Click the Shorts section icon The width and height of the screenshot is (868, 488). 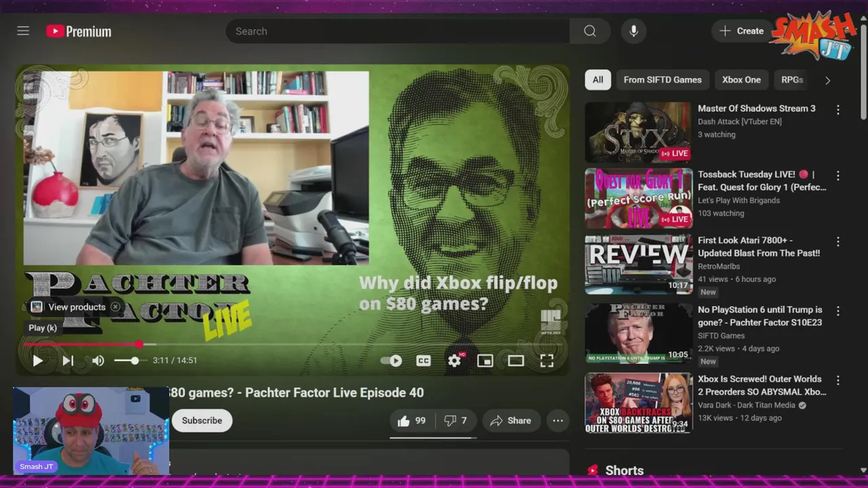tap(593, 470)
